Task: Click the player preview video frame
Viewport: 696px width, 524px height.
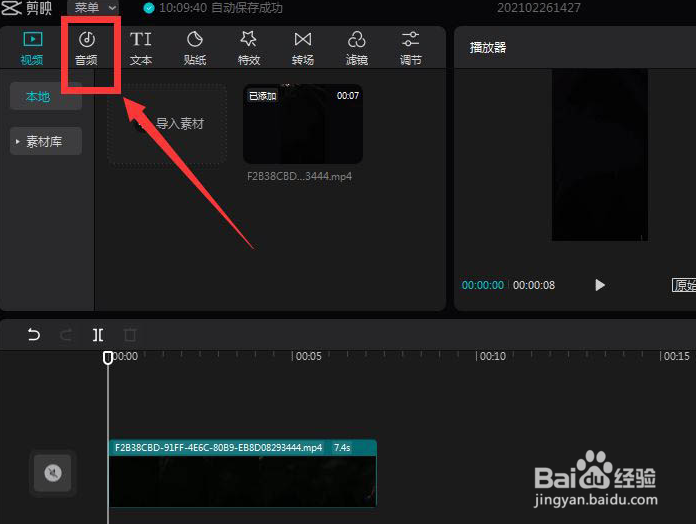Action: [x=600, y=155]
